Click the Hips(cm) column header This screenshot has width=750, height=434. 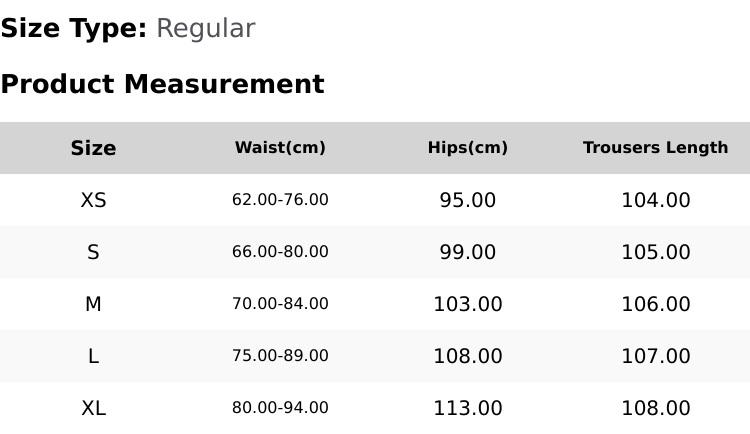point(468,147)
